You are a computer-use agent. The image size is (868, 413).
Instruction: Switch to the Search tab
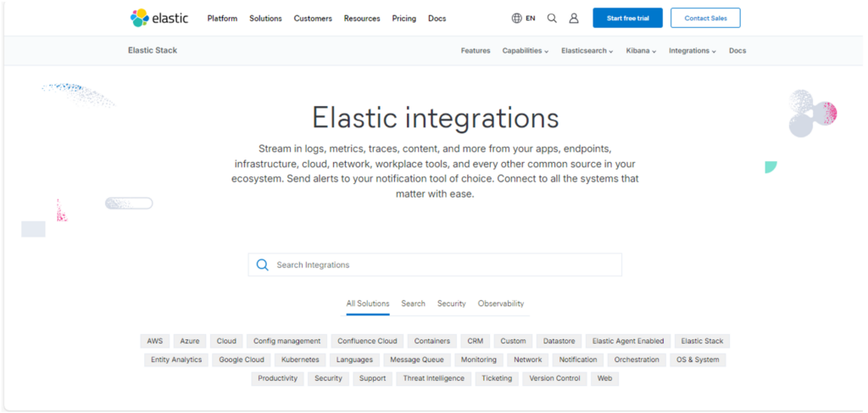(x=414, y=304)
